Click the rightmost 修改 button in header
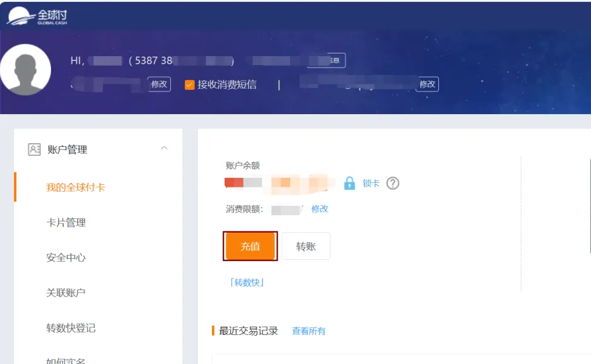This screenshot has width=591, height=364. [x=428, y=84]
